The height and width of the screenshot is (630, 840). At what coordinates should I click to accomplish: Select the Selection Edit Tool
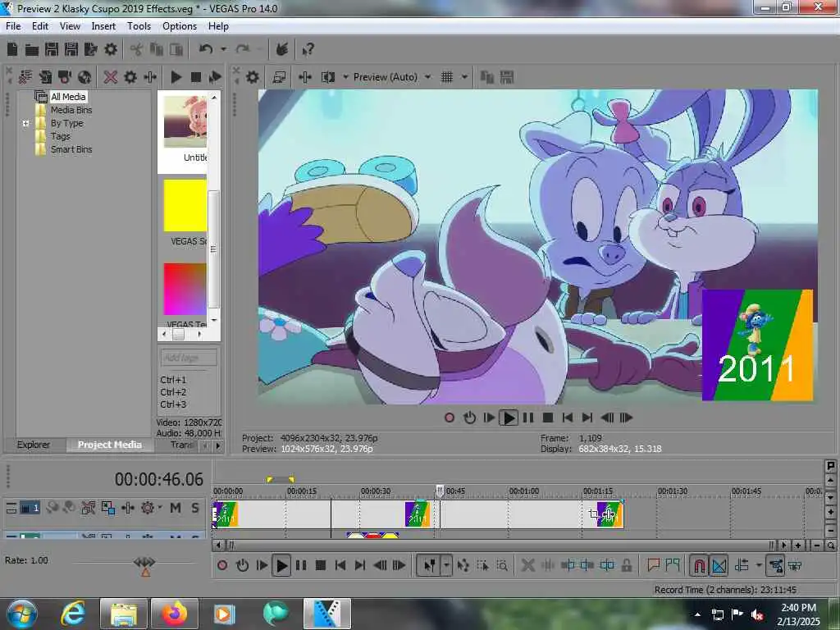(x=482, y=565)
